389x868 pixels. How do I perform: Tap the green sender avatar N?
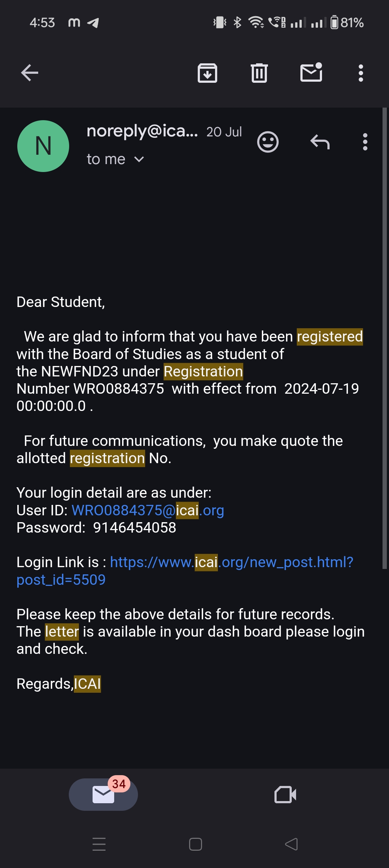pyautogui.click(x=43, y=146)
